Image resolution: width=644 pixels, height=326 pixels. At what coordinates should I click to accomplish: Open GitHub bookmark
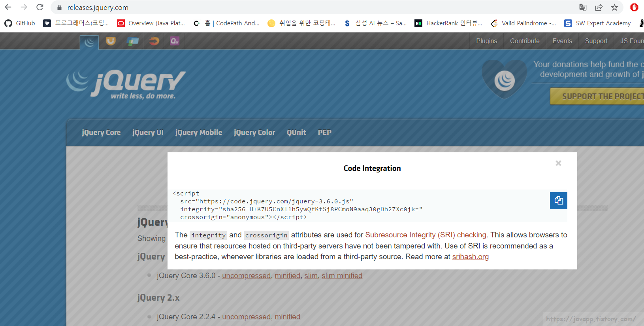20,23
